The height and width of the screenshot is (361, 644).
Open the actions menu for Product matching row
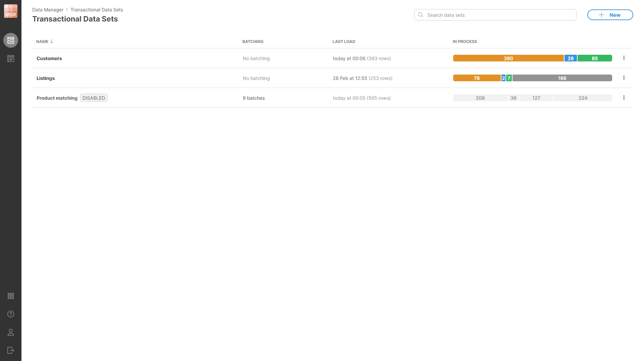coord(624,97)
